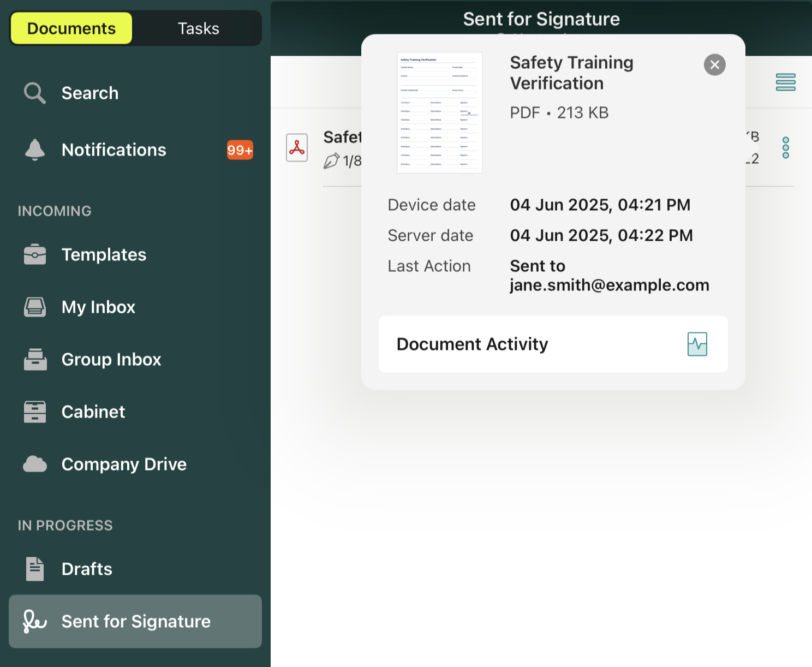Click the Templates briefcase icon
The width and height of the screenshot is (812, 667).
[34, 255]
